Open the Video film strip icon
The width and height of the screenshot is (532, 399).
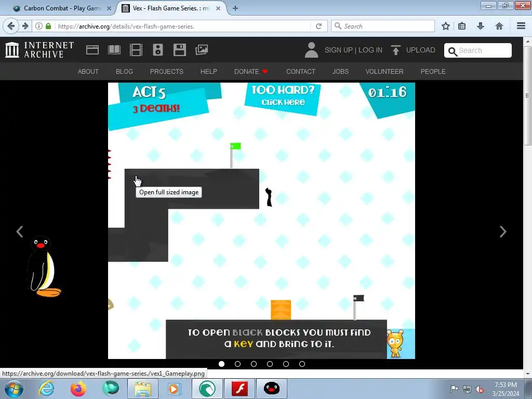136,50
